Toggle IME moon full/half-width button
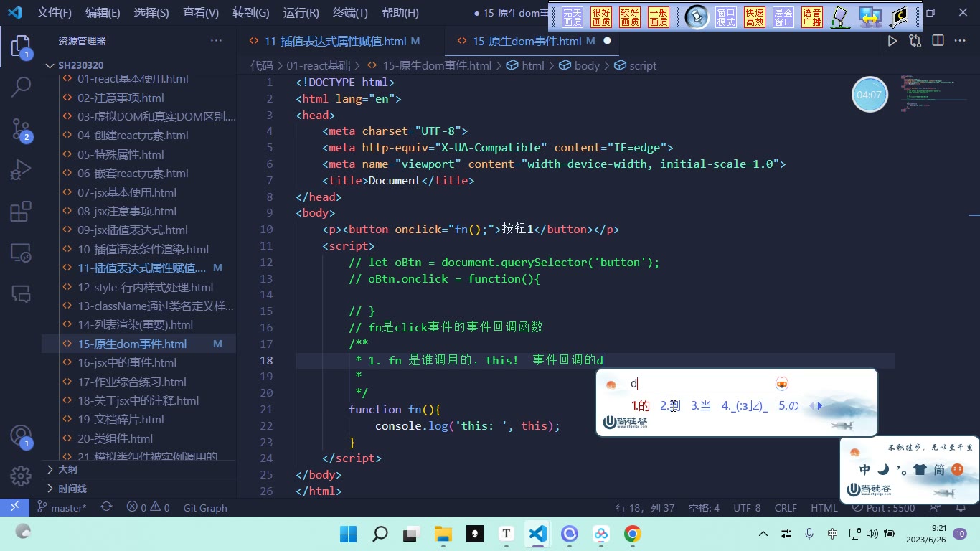This screenshot has height=551, width=980. pos(884,470)
